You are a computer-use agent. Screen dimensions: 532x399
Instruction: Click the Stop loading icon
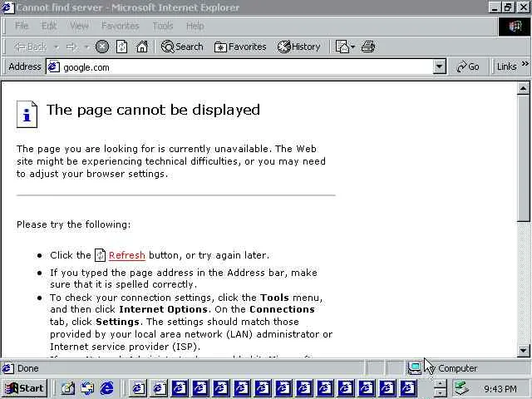tap(101, 47)
